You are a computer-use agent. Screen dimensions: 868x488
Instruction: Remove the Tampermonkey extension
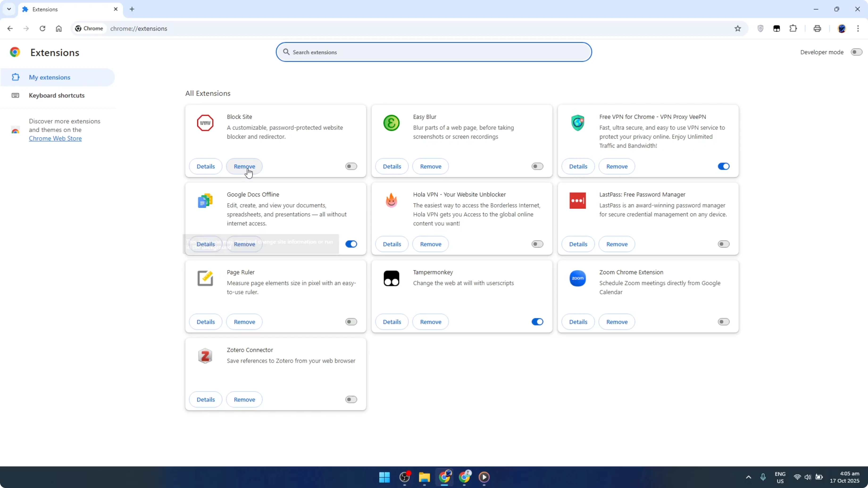[x=430, y=322]
